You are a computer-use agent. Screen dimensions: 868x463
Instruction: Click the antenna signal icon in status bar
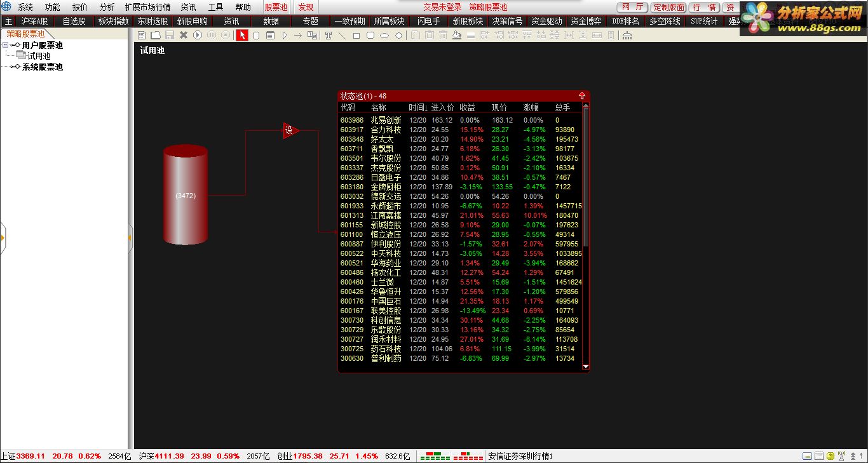point(842,456)
